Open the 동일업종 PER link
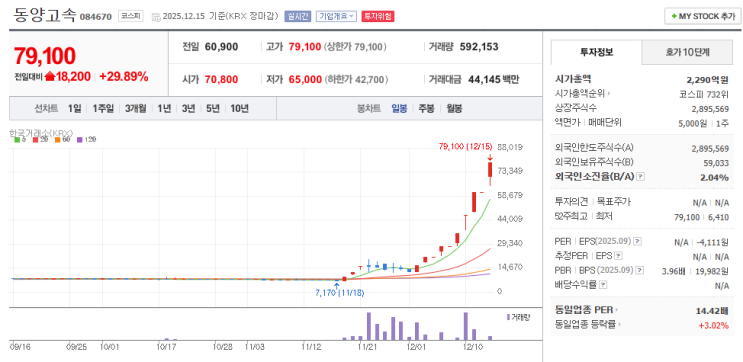The height and width of the screenshot is (362, 743). [587, 310]
